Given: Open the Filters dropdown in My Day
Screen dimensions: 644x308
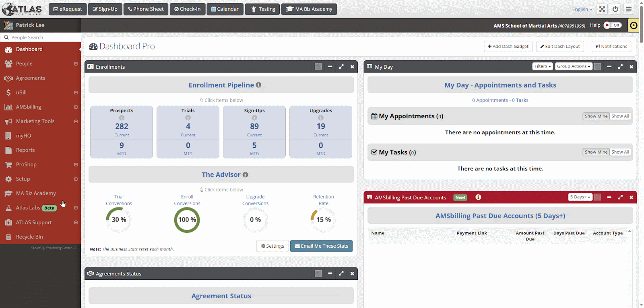Looking at the screenshot, I should pos(542,66).
